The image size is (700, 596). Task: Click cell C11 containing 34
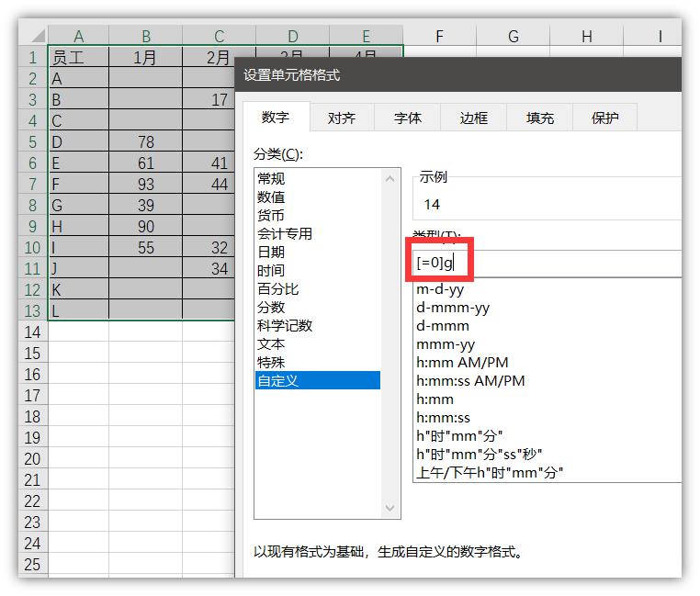coord(209,268)
